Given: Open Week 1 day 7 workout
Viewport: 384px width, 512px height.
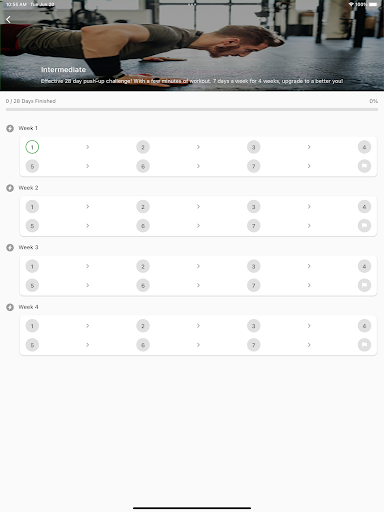Looking at the screenshot, I should pyautogui.click(x=254, y=166).
